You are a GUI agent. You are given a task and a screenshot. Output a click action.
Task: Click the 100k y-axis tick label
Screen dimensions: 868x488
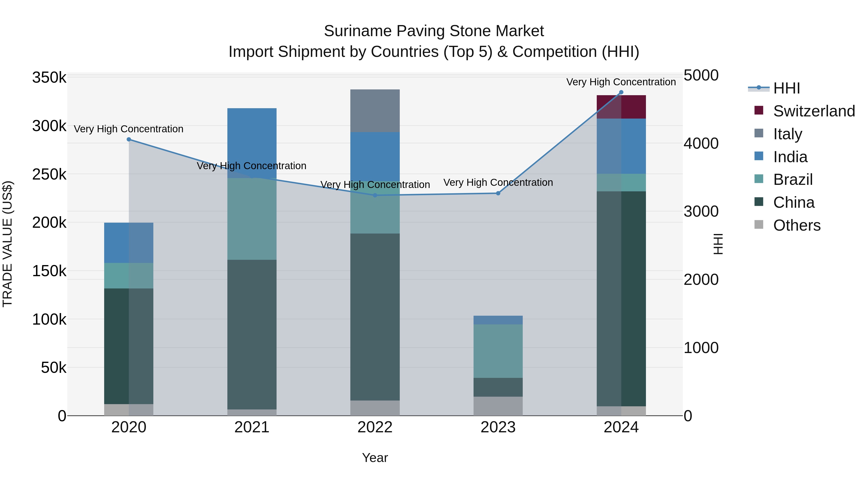point(49,319)
